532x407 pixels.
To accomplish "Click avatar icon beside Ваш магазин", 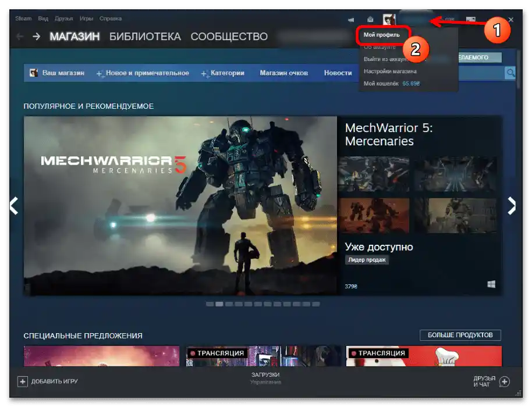I will [34, 73].
